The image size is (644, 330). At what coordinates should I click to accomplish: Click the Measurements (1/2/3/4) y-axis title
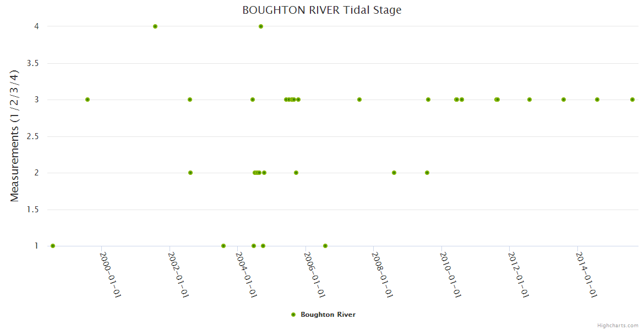(15, 136)
